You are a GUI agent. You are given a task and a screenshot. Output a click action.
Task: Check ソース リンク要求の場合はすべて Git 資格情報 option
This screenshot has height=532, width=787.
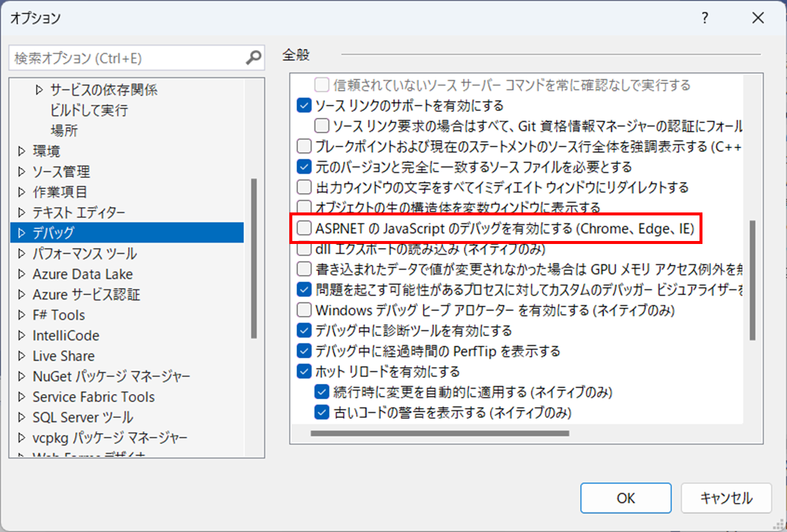(x=321, y=126)
